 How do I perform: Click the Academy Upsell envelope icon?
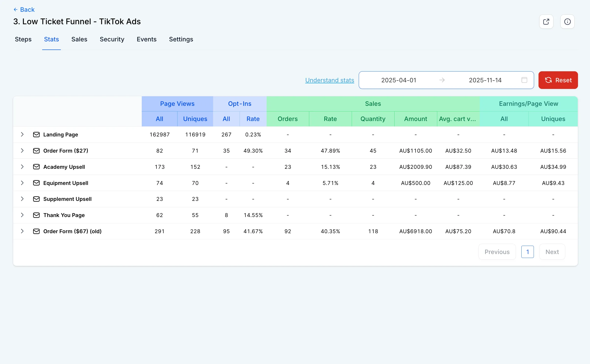[36, 167]
